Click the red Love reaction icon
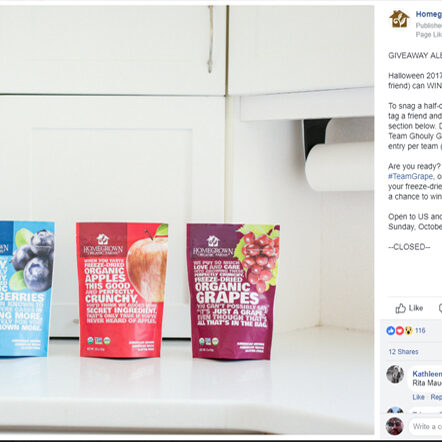The image size is (442, 442). [399, 331]
